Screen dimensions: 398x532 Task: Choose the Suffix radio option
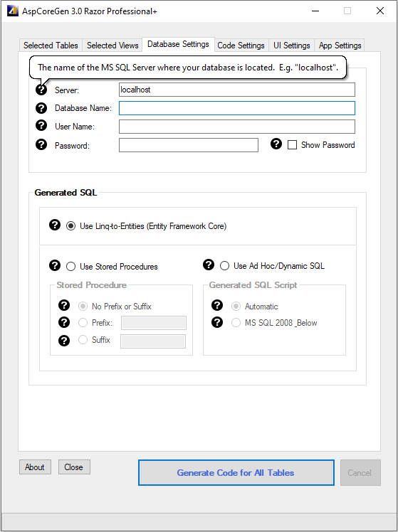(83, 340)
